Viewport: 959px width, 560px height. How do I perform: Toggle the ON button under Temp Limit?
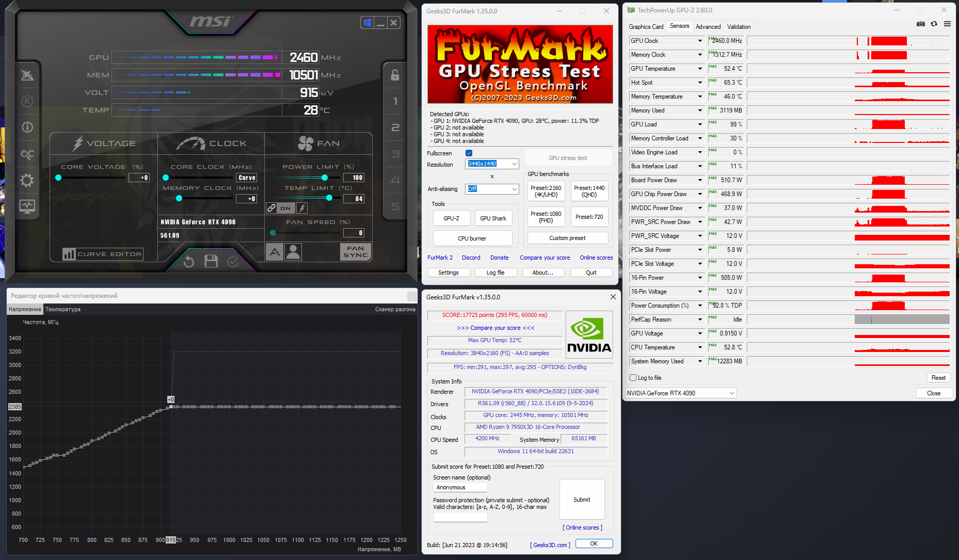tap(285, 208)
